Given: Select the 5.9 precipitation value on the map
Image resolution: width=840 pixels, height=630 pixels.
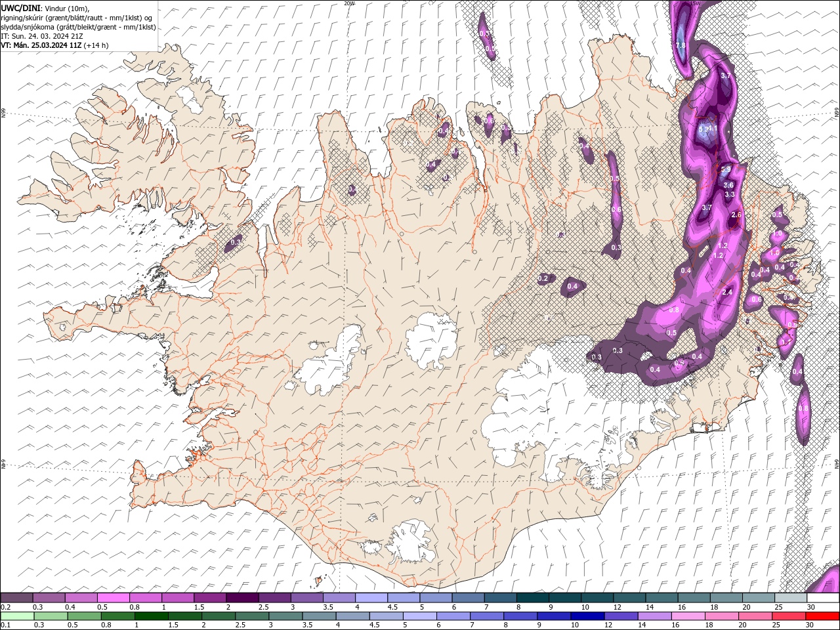Looking at the screenshot, I should 726,169.
